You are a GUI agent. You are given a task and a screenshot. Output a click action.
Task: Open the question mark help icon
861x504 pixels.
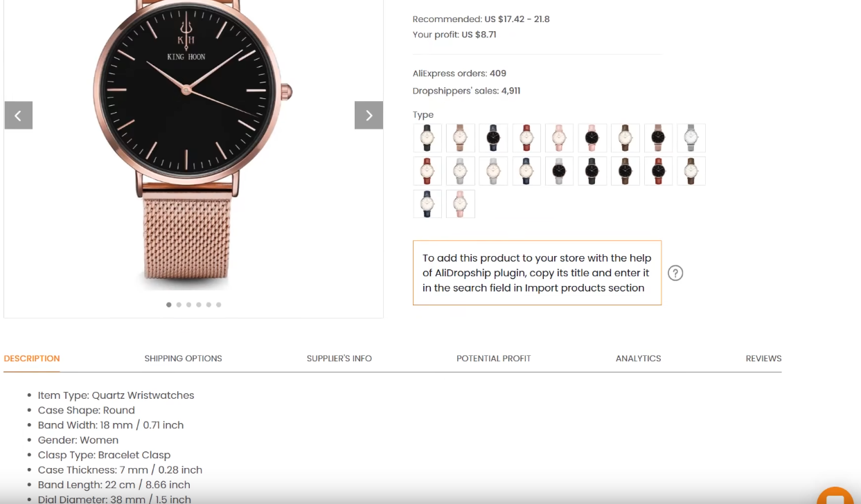[x=675, y=273]
